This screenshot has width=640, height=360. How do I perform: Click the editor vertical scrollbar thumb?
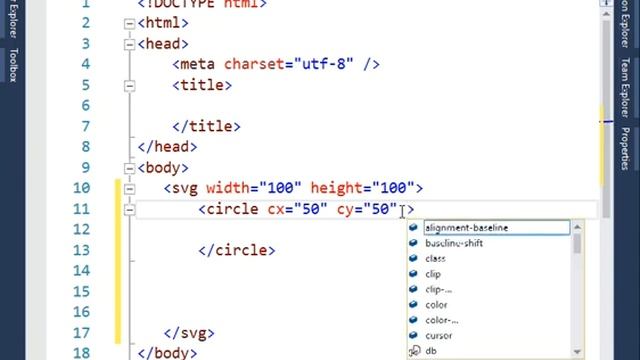606,119
